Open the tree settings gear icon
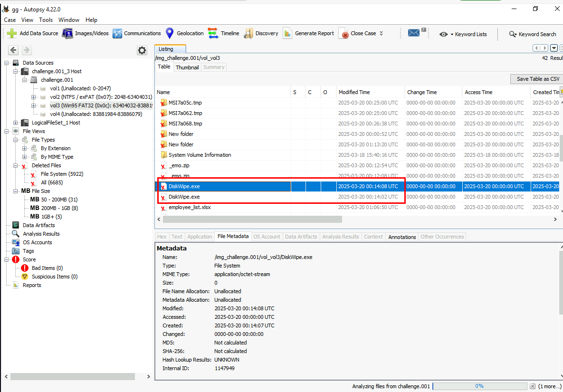The width and height of the screenshot is (563, 392). tap(142, 50)
